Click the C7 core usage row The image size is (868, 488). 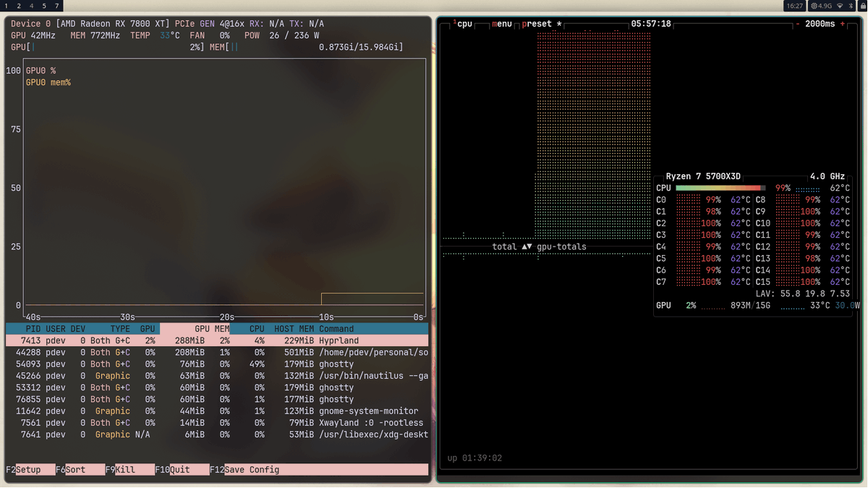tap(703, 282)
